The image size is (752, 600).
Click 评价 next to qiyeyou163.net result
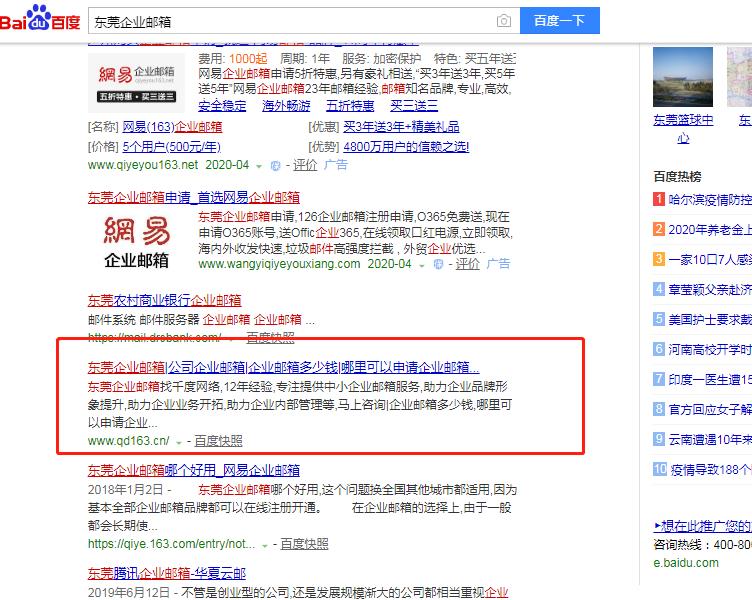305,165
